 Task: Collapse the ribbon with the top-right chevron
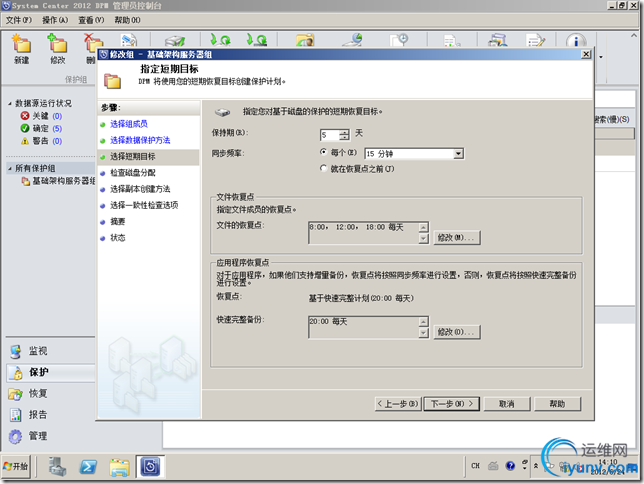[x=633, y=36]
